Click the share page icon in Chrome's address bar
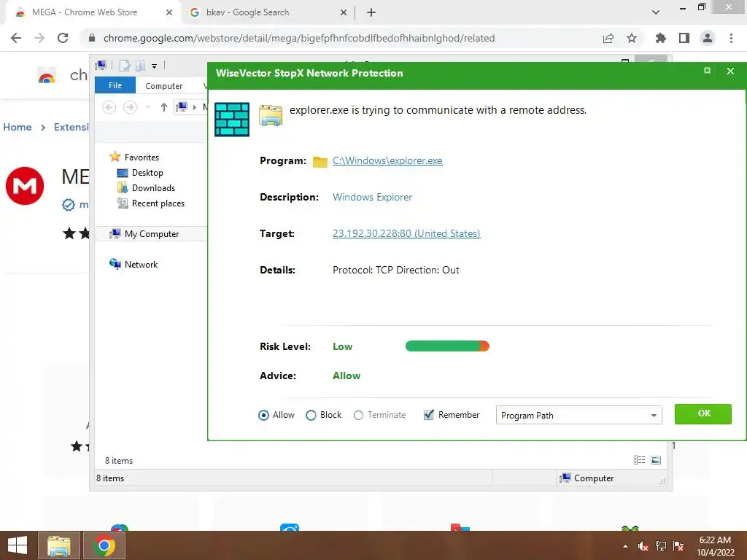Viewport: 747px width, 560px height. pos(608,38)
